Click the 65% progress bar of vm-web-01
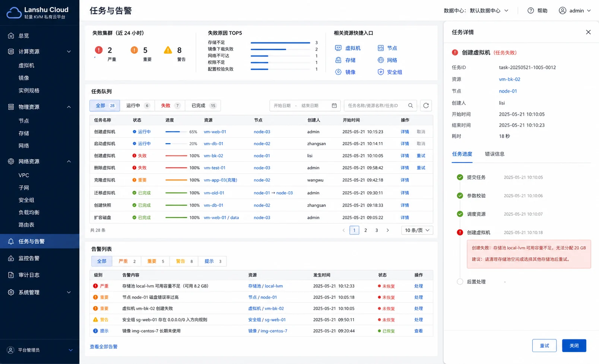The height and width of the screenshot is (364, 599). coord(176,132)
